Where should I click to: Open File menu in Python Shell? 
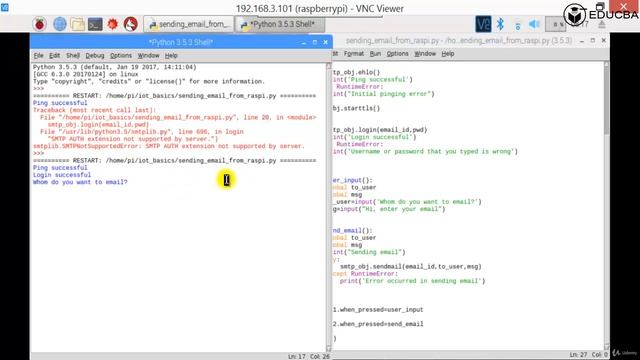click(x=38, y=56)
